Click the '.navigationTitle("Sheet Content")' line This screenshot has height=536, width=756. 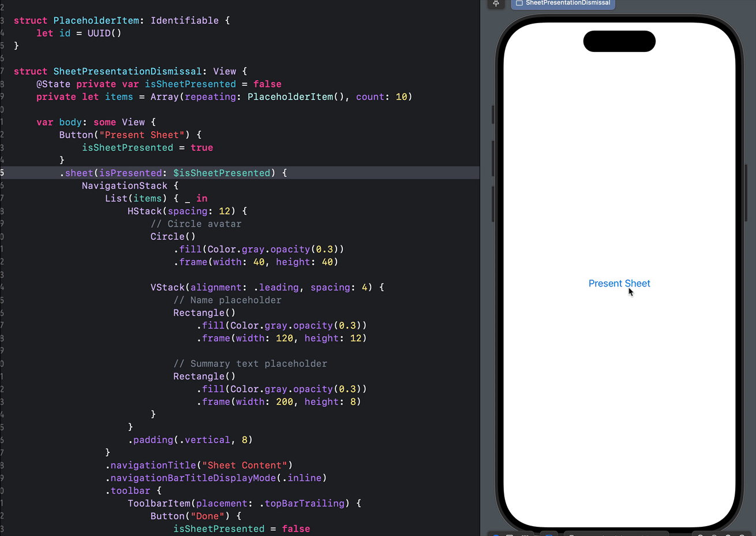199,465
